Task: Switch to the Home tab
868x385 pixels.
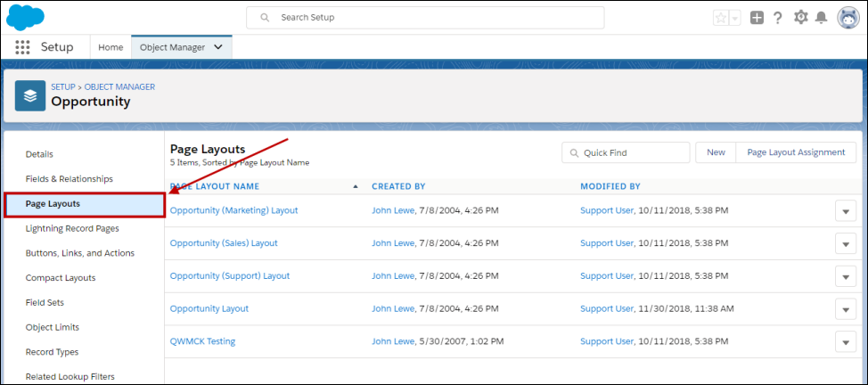Action: point(111,47)
